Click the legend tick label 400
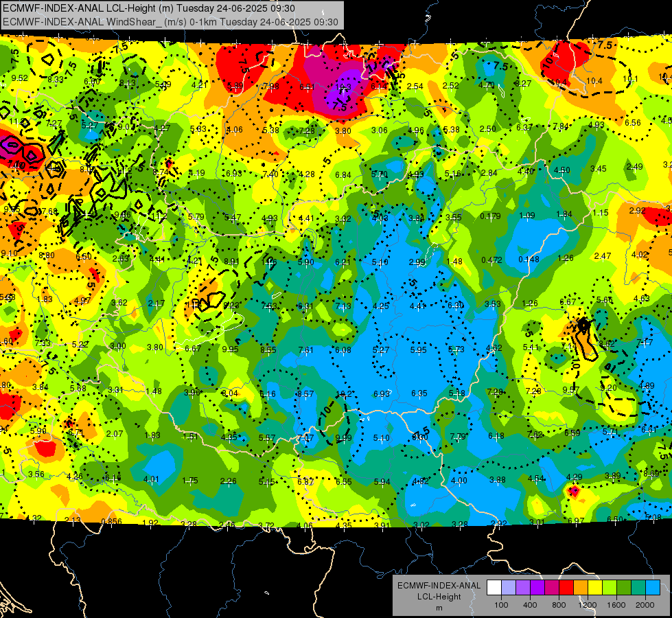The width and height of the screenshot is (672, 618). point(530,605)
